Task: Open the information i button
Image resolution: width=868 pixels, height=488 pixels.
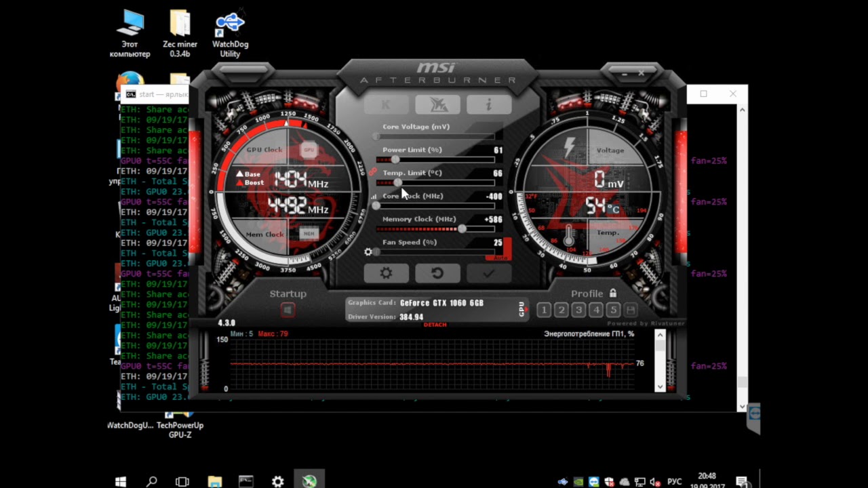Action: point(488,104)
